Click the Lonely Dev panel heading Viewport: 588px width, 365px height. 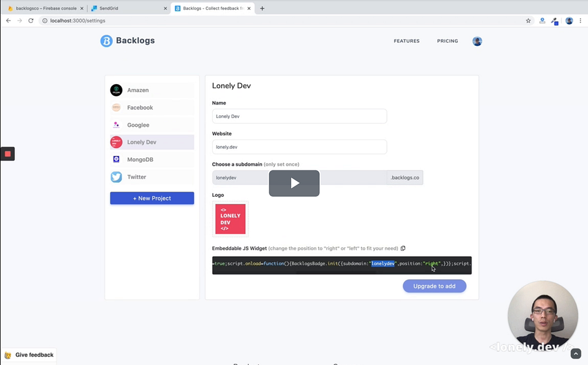coord(231,86)
